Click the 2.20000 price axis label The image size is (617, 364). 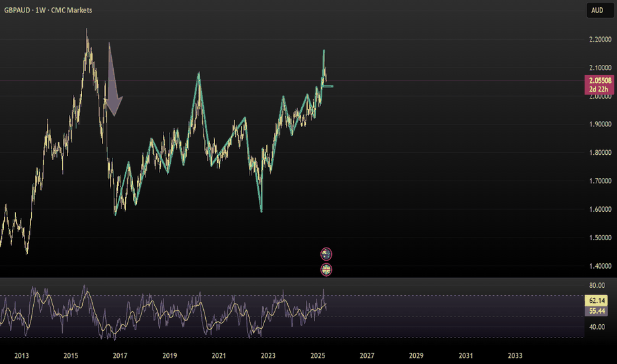[x=600, y=39]
